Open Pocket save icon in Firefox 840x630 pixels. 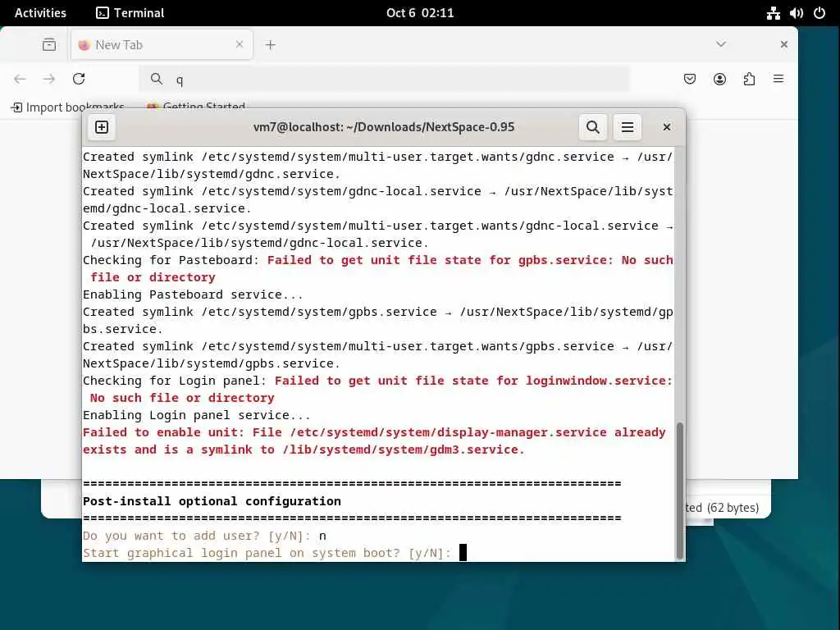pyautogui.click(x=690, y=80)
